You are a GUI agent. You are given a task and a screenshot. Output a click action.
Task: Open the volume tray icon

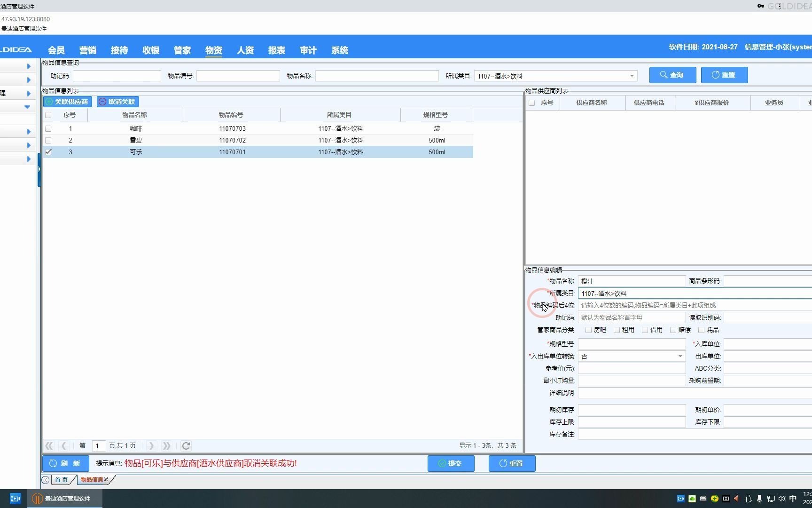pyautogui.click(x=782, y=499)
